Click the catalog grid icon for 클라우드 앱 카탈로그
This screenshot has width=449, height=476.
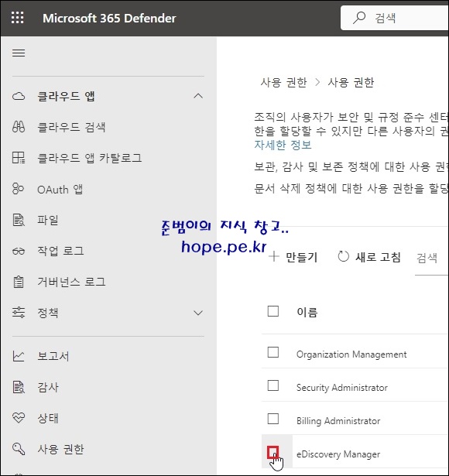[19, 158]
